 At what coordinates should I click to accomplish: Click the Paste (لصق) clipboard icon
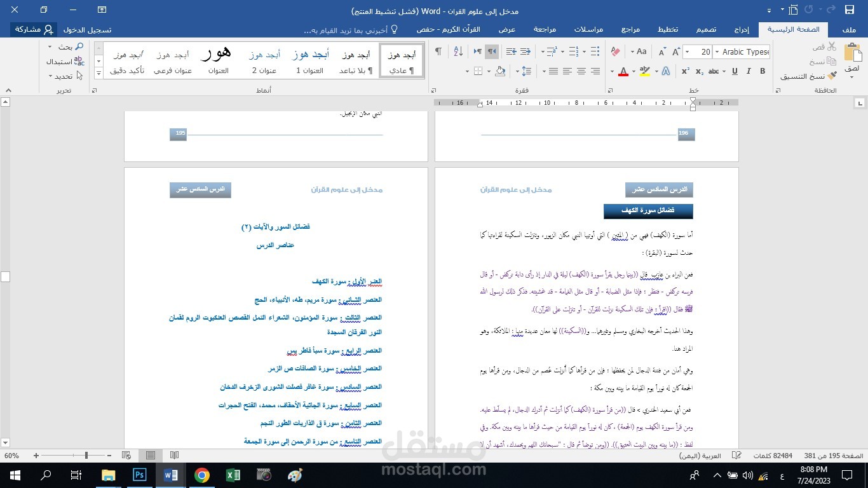[x=852, y=53]
